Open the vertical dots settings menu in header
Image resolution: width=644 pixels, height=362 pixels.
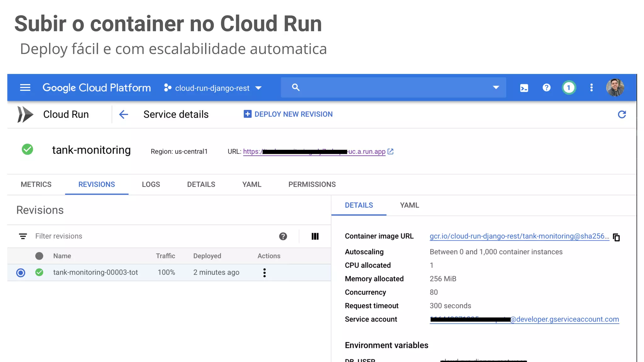(x=591, y=88)
